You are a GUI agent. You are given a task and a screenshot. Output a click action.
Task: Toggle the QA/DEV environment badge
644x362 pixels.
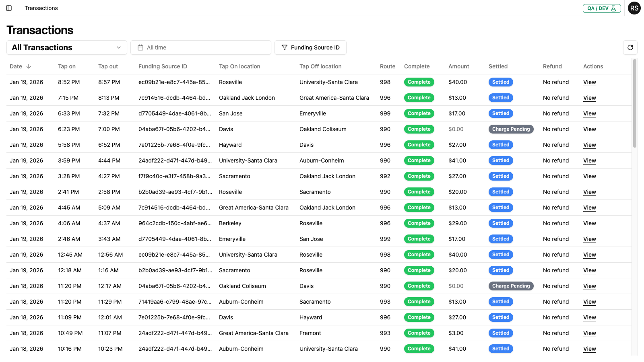pos(602,8)
